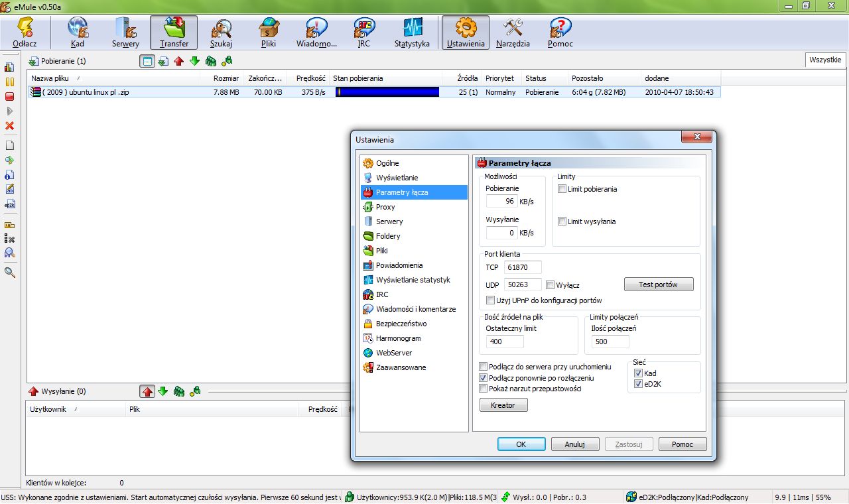Click the Test portów button
This screenshot has width=849, height=504.
tap(659, 284)
